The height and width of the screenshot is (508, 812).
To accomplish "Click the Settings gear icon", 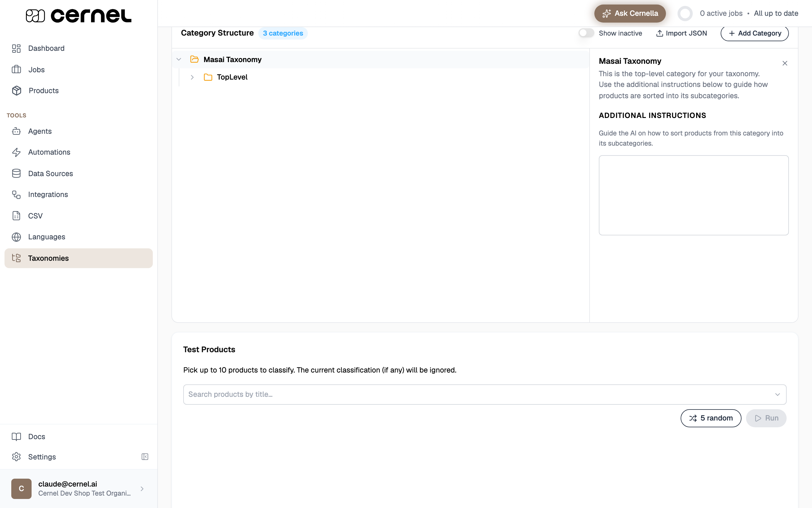I will (16, 457).
